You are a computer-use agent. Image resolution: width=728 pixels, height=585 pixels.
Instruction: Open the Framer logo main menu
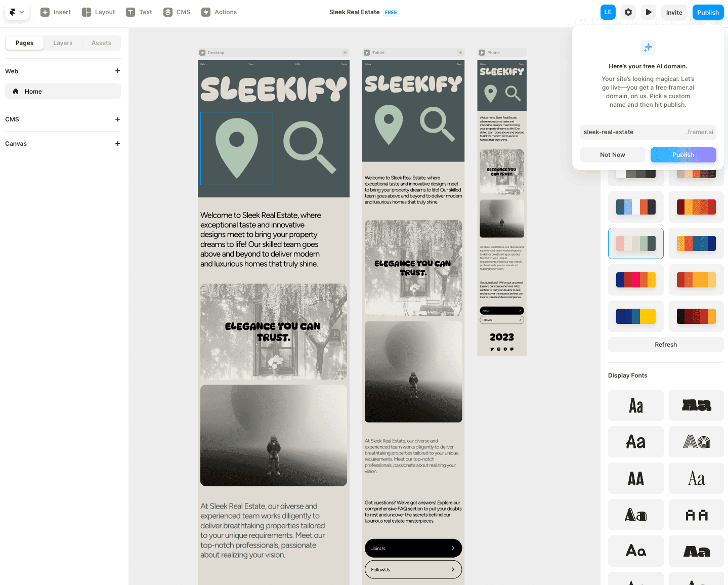pyautogui.click(x=17, y=12)
